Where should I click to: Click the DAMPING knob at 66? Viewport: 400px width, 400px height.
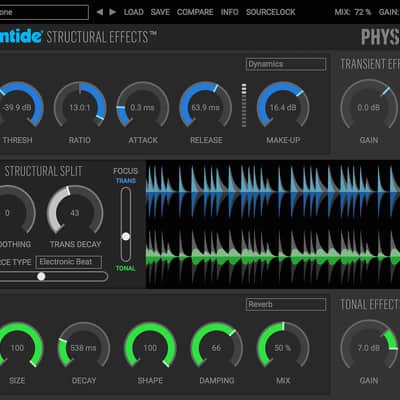(216, 346)
